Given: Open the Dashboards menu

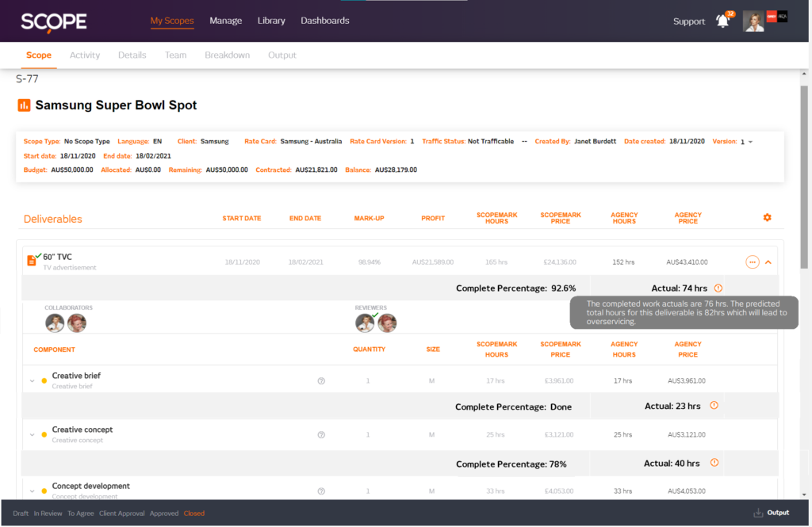Looking at the screenshot, I should (x=325, y=21).
